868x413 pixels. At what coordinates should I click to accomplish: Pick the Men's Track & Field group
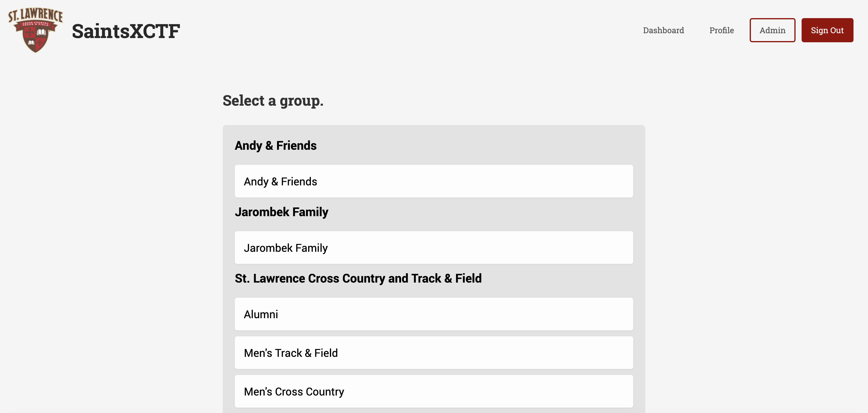pos(434,353)
